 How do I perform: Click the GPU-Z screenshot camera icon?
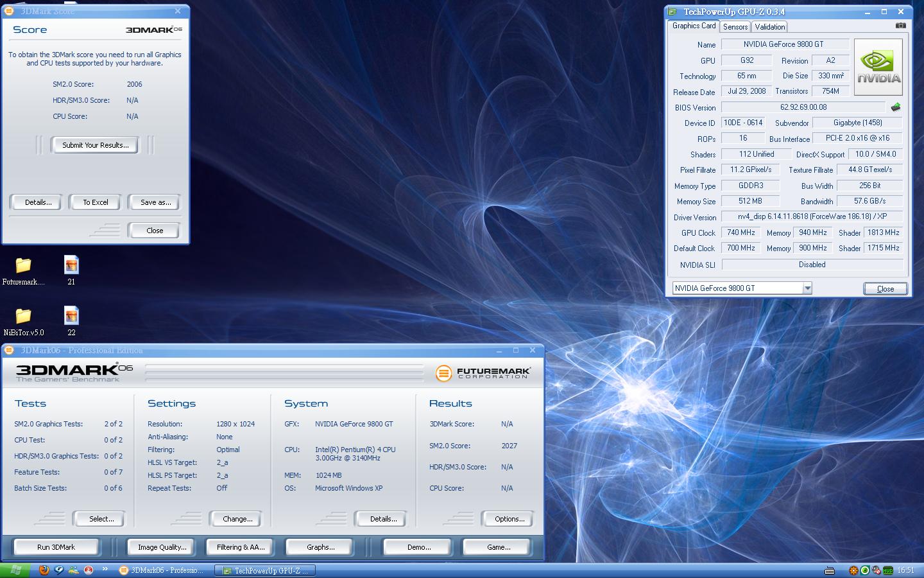click(900, 26)
